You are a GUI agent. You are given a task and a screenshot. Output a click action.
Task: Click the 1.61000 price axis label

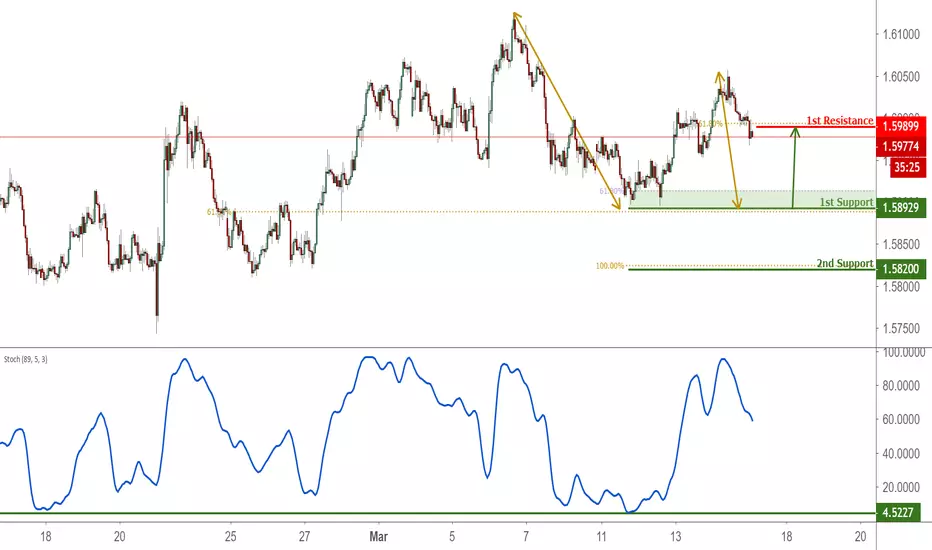click(x=901, y=34)
